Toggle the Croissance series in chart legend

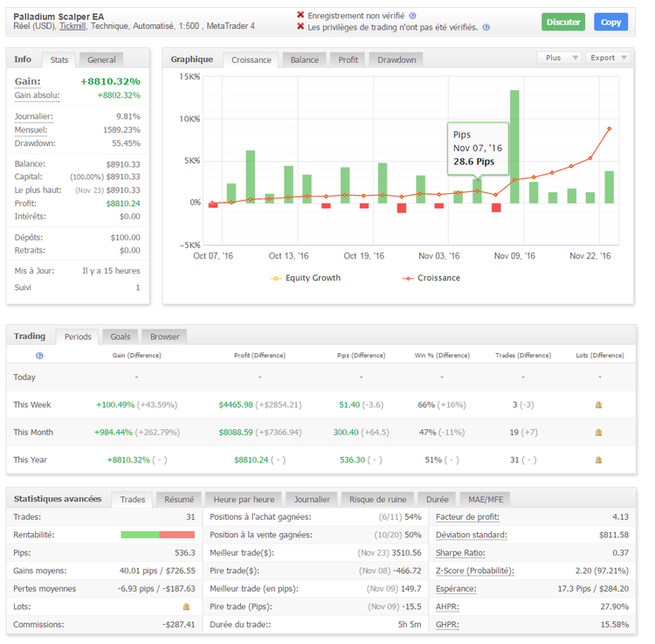coord(431,278)
